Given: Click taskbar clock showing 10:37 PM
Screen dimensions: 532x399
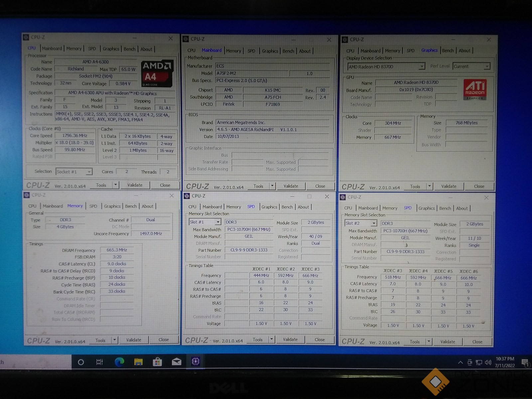Looking at the screenshot, I should pyautogui.click(x=505, y=362).
